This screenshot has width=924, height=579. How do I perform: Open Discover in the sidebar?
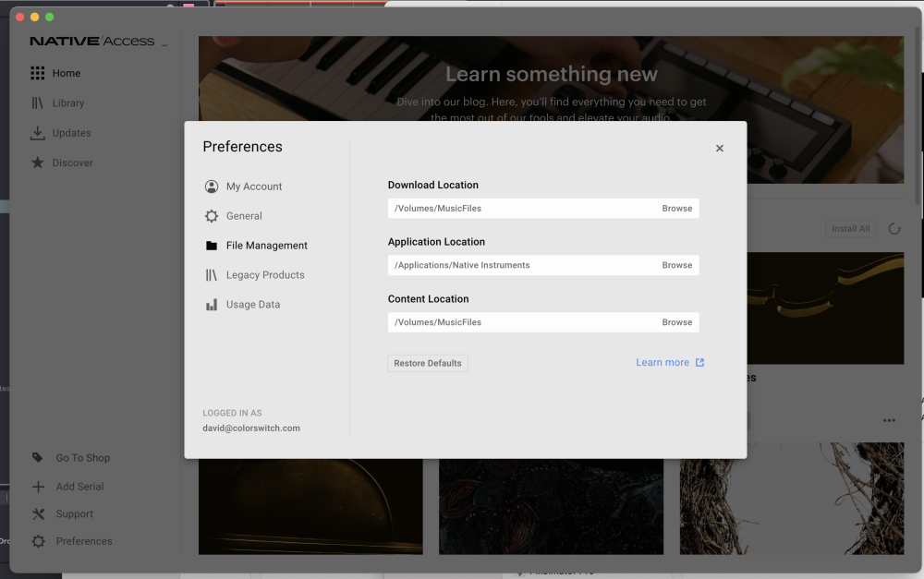pyautogui.click(x=72, y=163)
